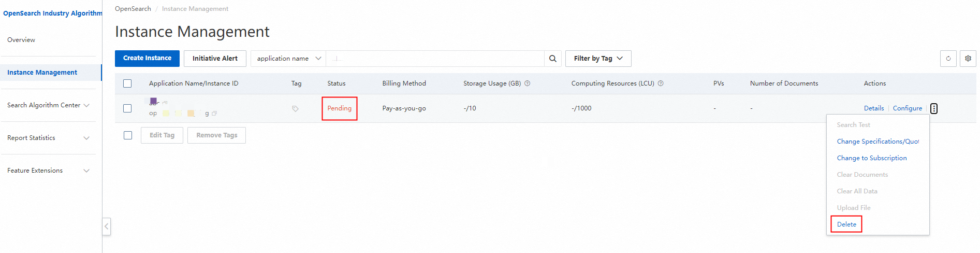Open the instance Details link
The image size is (980, 253).
point(874,108)
